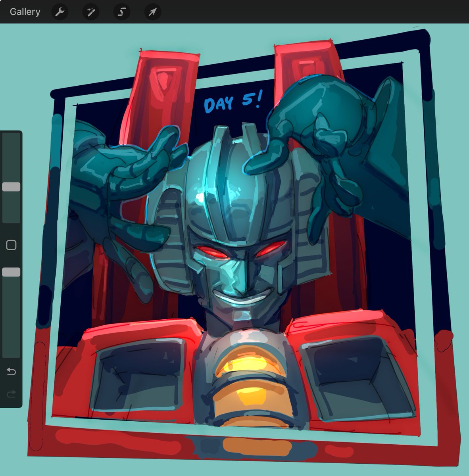
Task: Select the Selection S-ribbon tool
Action: (122, 12)
